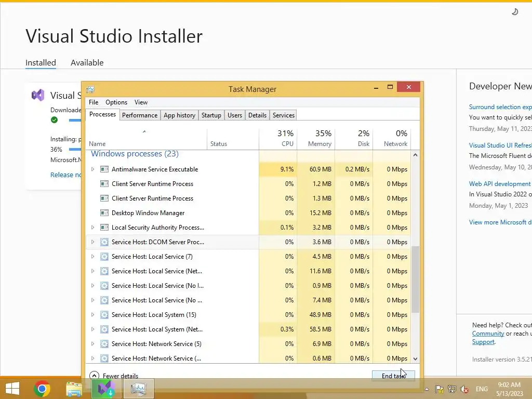This screenshot has width=532, height=399.
Task: Sort processes by Disk column header
Action: tap(354, 138)
